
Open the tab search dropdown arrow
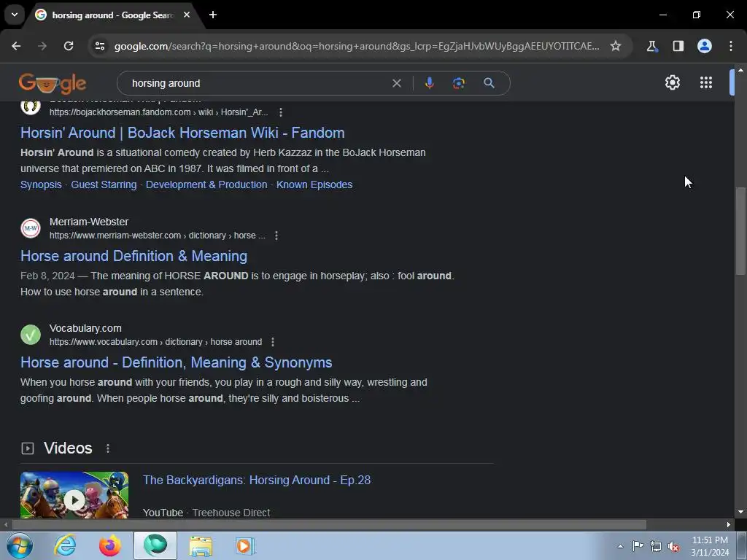tap(15, 15)
